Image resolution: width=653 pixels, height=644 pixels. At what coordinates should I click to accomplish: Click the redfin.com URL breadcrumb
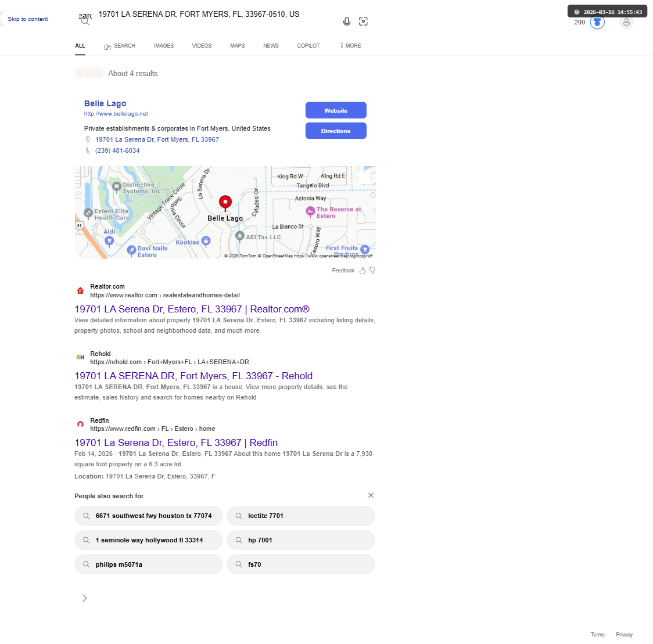tap(152, 429)
